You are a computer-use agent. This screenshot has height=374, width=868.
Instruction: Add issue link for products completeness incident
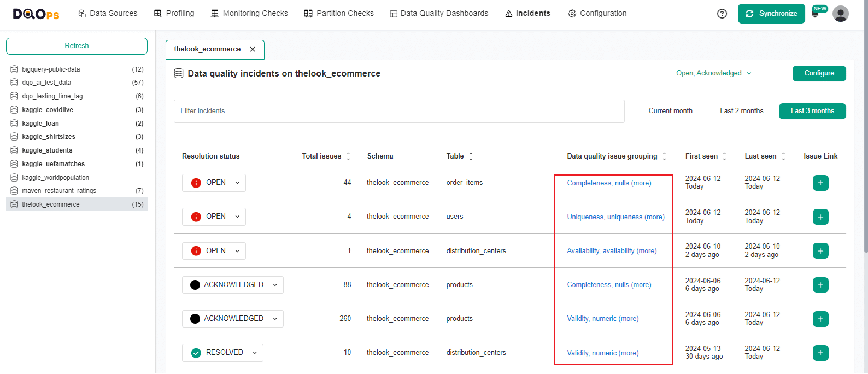(820, 285)
